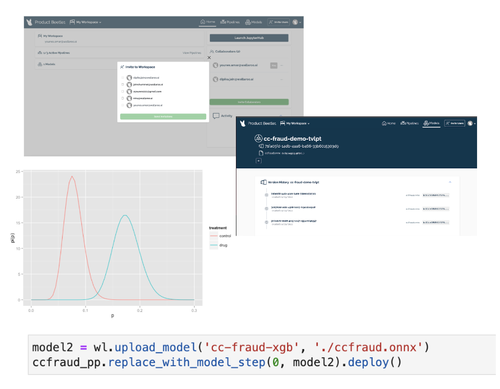Open the Models tab in the gray workspace window

click(253, 22)
